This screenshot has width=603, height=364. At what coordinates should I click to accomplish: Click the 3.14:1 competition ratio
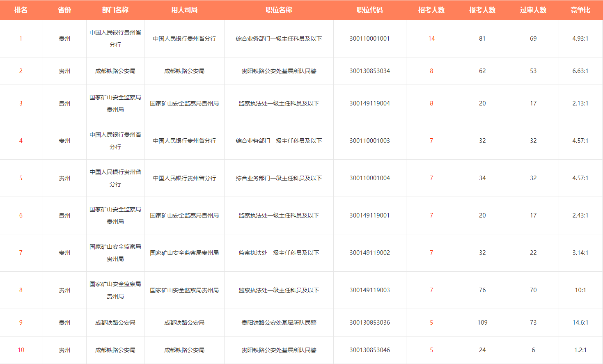580,253
